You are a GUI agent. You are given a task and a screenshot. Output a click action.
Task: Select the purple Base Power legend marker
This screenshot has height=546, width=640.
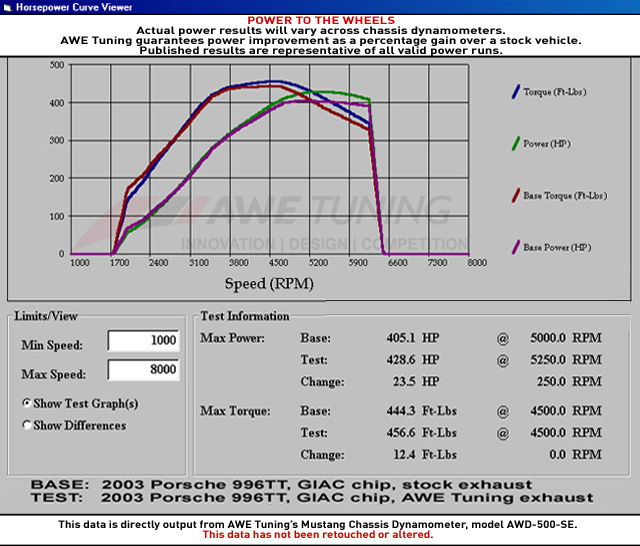click(x=514, y=247)
